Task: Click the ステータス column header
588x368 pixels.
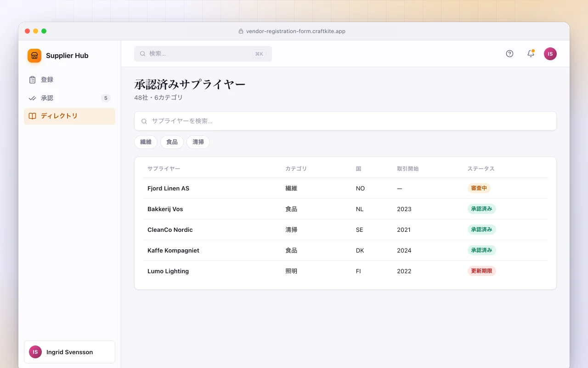Action: click(481, 169)
